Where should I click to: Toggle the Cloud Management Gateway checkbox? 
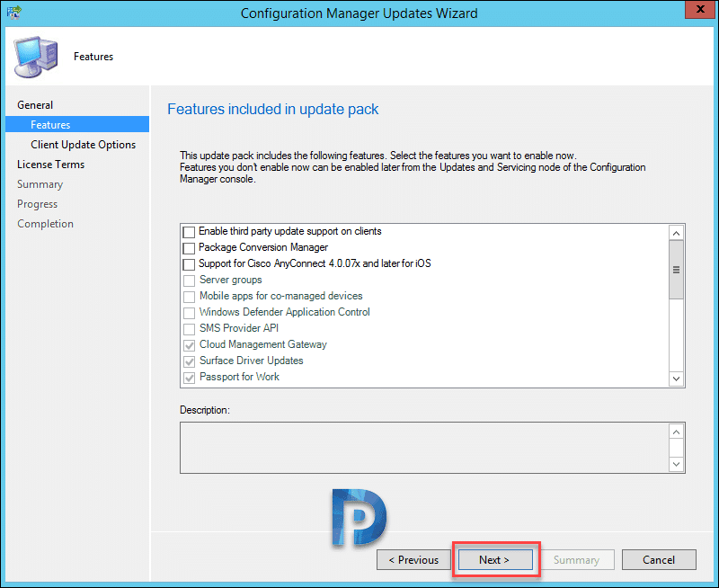coord(189,345)
